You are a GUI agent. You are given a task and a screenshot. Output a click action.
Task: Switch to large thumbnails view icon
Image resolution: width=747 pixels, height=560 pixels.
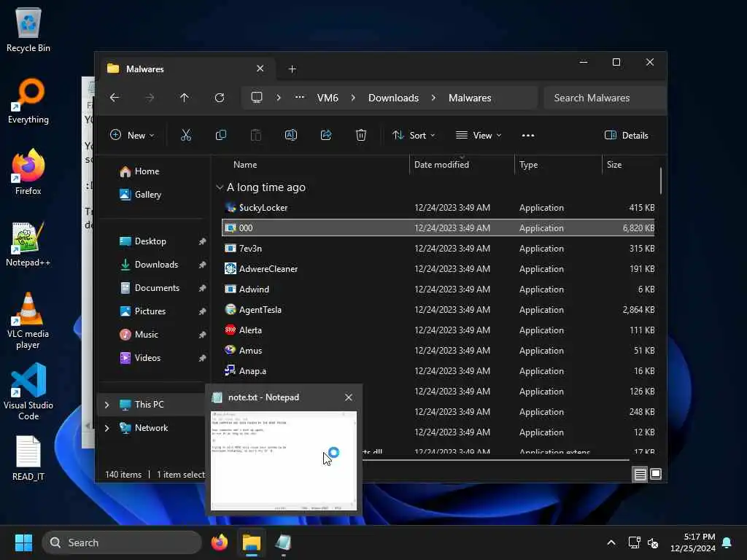coord(656,474)
